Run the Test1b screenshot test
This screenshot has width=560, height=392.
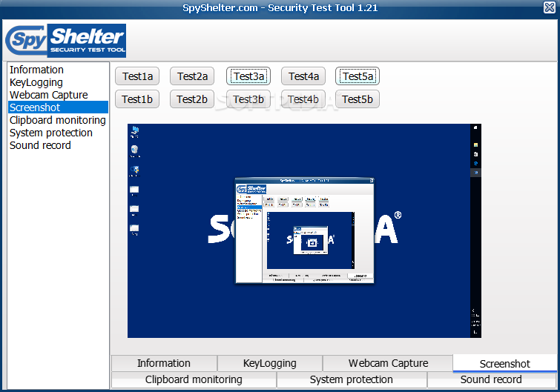pyautogui.click(x=137, y=99)
